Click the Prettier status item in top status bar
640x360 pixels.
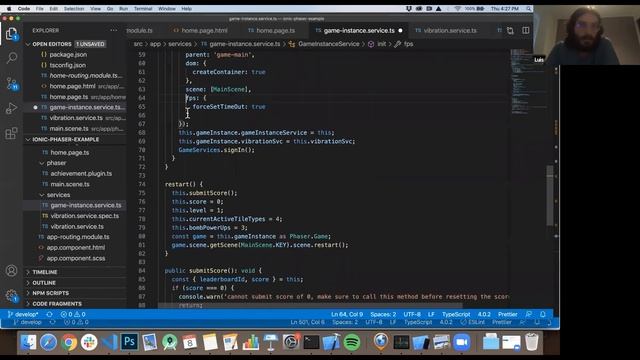coord(508,314)
